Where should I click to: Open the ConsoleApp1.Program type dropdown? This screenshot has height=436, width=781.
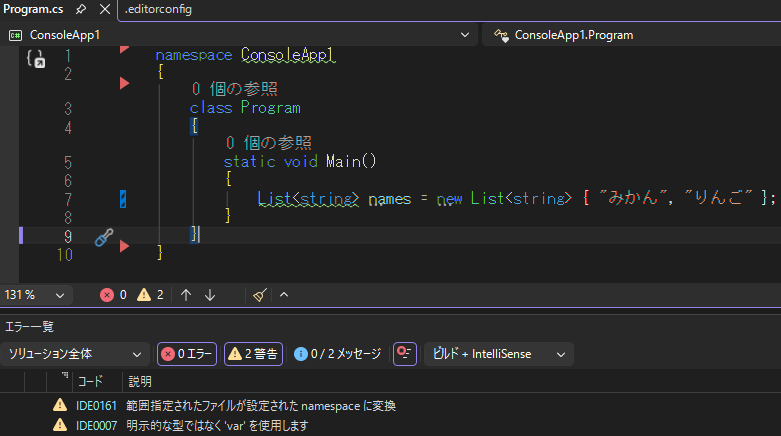click(630, 35)
